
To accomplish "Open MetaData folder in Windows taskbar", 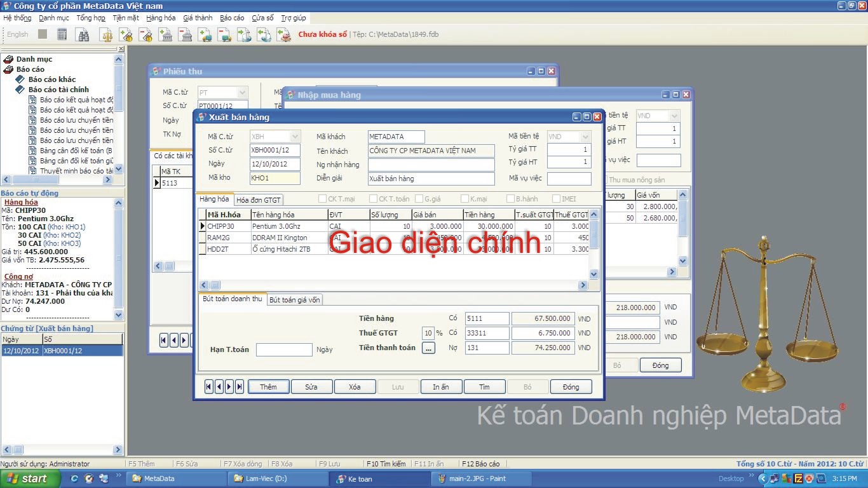I will click(176, 478).
